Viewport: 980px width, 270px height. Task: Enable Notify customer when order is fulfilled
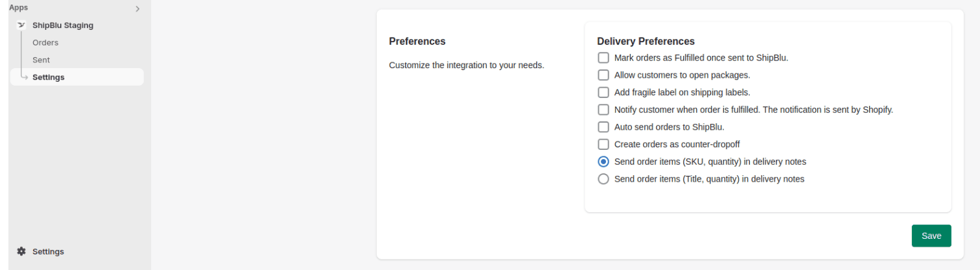(603, 110)
